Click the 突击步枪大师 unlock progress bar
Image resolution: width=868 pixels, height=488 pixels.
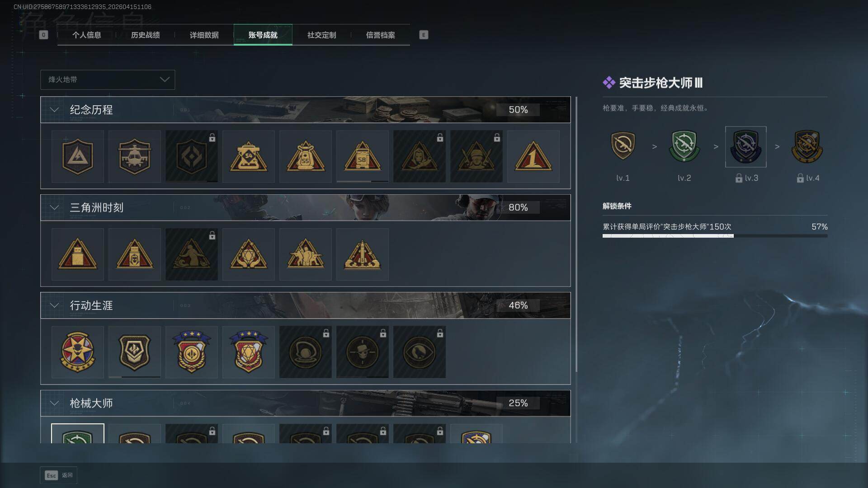pos(715,236)
